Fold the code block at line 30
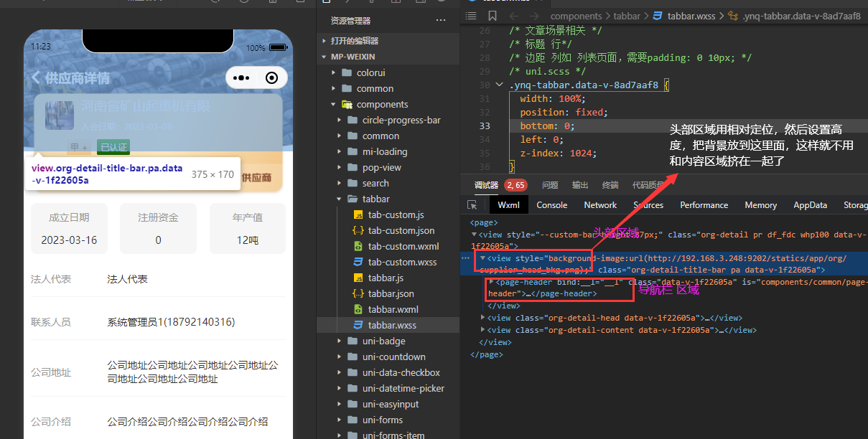The image size is (868, 439). 500,85
